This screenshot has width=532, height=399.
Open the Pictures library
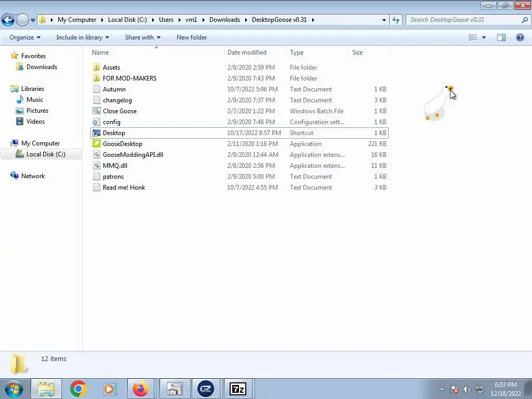tap(37, 111)
